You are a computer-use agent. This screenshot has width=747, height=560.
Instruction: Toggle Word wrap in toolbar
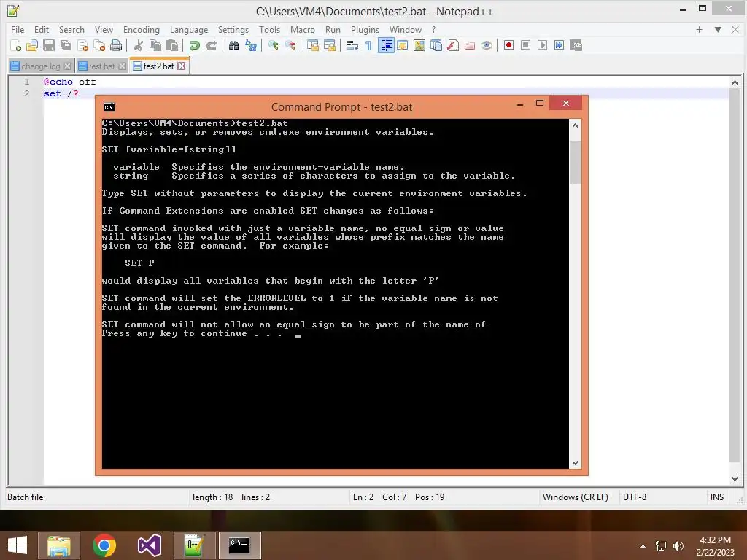pyautogui.click(x=352, y=45)
